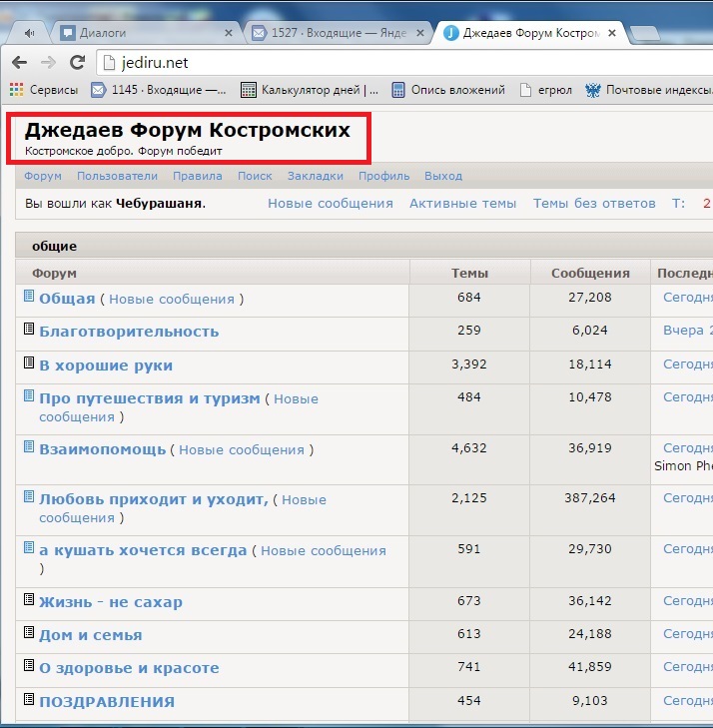This screenshot has width=713, height=728.
Task: Close the Диалоги browser tab
Action: point(229,33)
